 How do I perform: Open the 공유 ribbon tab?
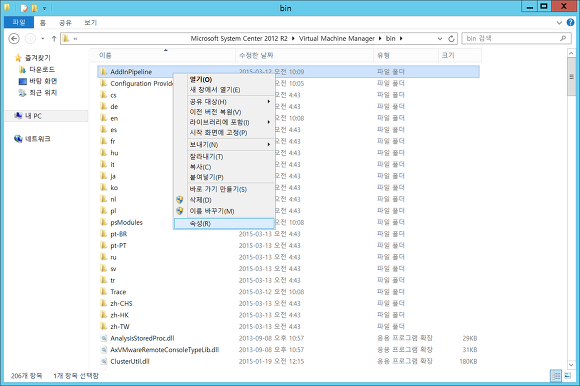coord(65,23)
